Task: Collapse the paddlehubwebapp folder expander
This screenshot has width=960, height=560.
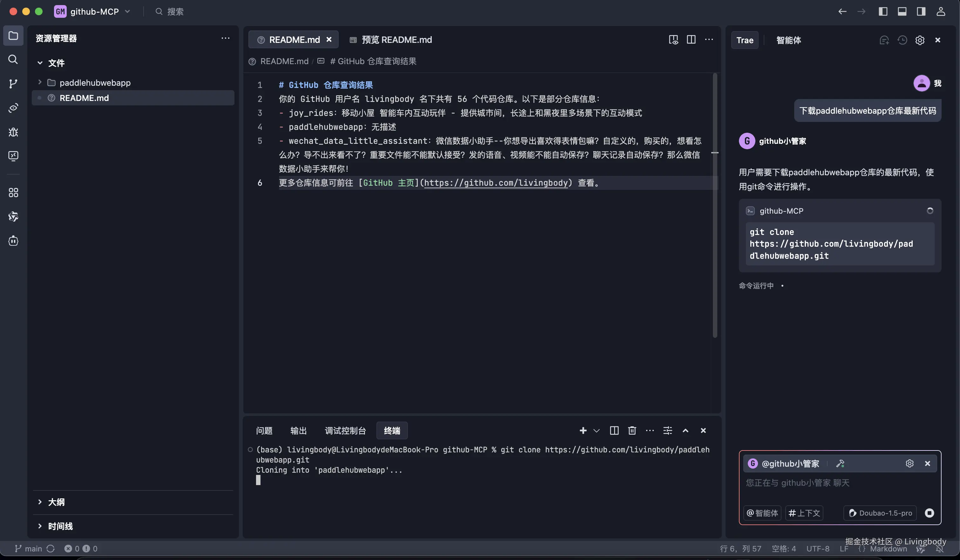Action: click(40, 83)
